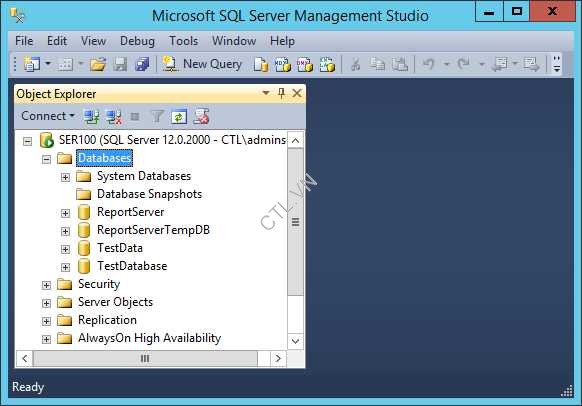Select Database Snapshots folder
Screen dimensions: 582x406
coord(149,194)
